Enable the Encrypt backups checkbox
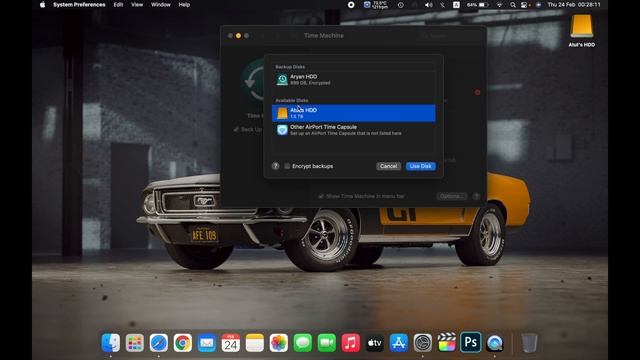The image size is (640, 360). coord(287,166)
